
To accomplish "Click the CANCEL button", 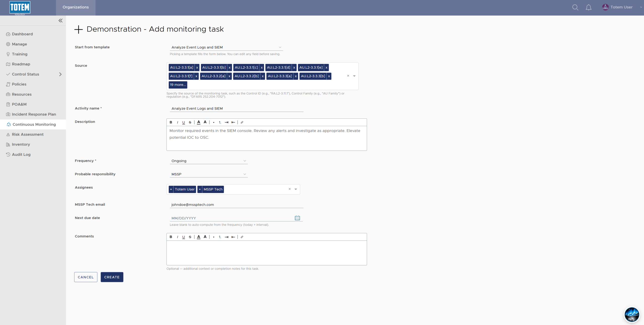I will 86,277.
